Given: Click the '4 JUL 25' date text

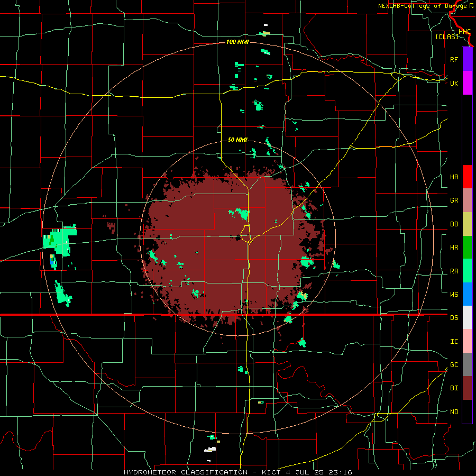Looking at the screenshot, I should 306,472.
